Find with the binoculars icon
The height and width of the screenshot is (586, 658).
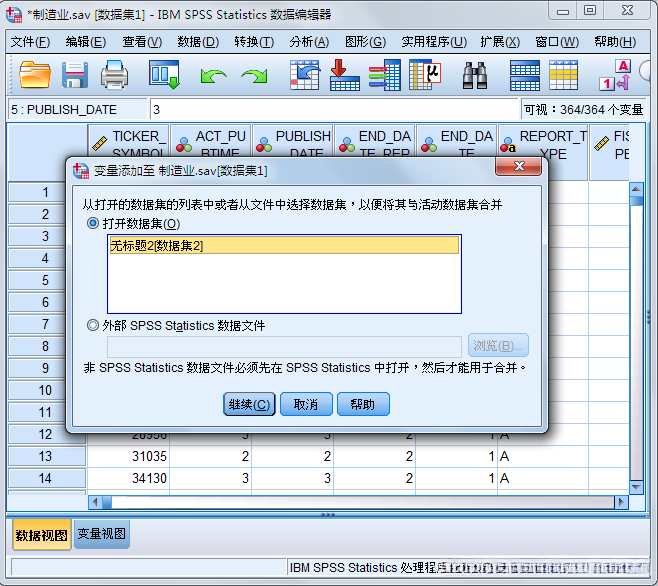coord(475,76)
